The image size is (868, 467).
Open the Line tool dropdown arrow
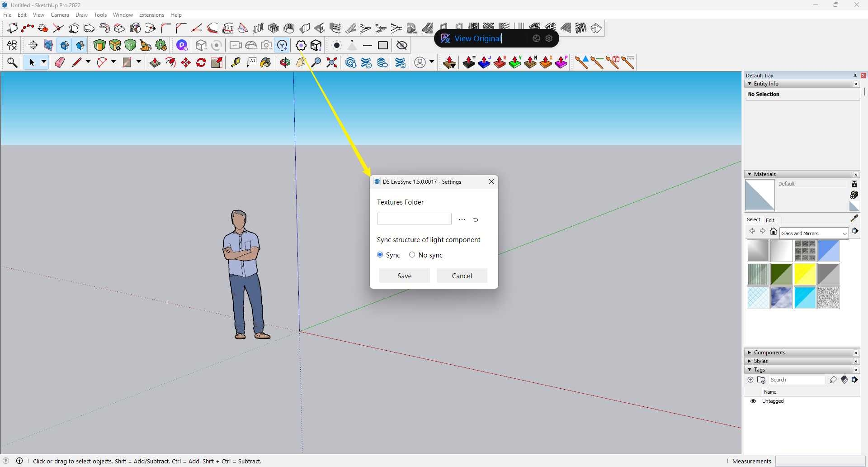tap(88, 62)
